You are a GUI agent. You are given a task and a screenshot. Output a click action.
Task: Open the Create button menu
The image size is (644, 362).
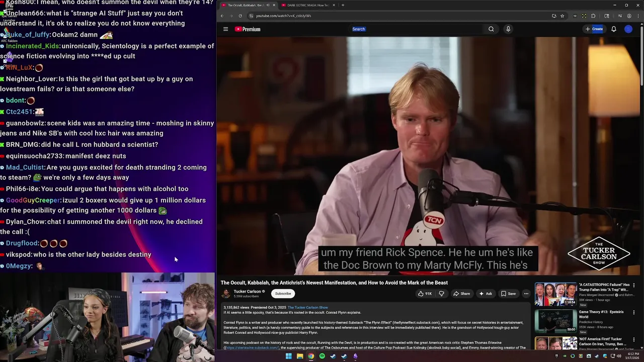pos(594,29)
